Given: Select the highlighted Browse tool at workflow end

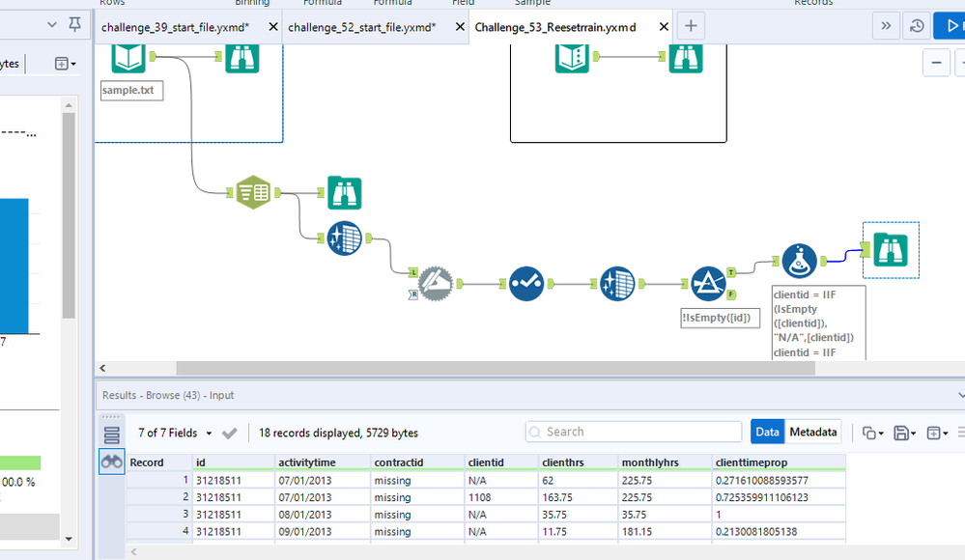Looking at the screenshot, I should [x=890, y=250].
